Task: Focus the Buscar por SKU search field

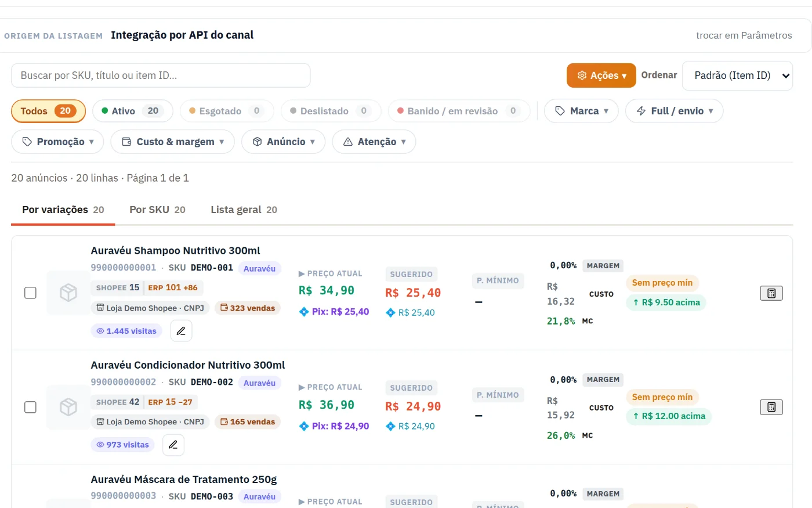Action: click(x=161, y=75)
